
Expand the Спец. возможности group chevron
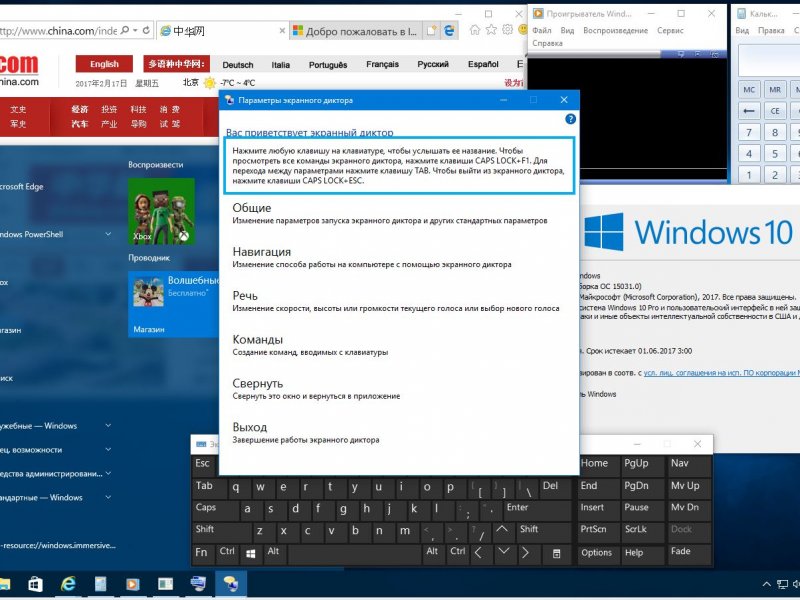click(x=108, y=449)
